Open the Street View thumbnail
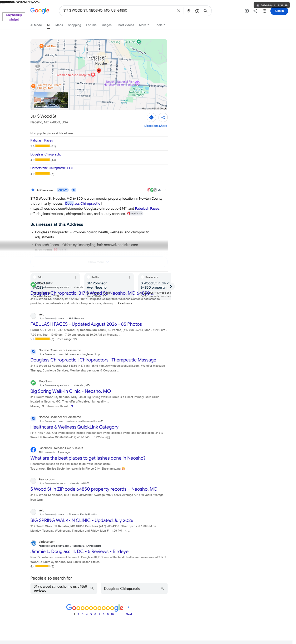 coord(51,100)
